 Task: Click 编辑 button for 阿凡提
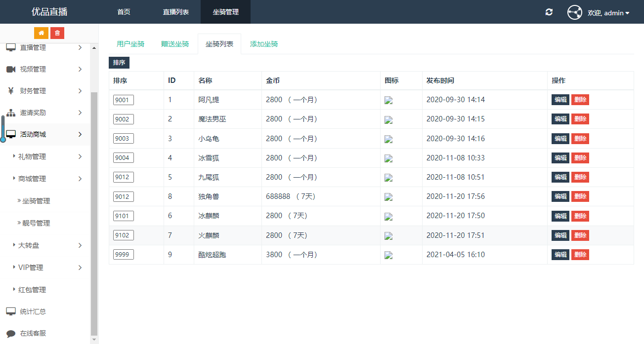(x=560, y=100)
